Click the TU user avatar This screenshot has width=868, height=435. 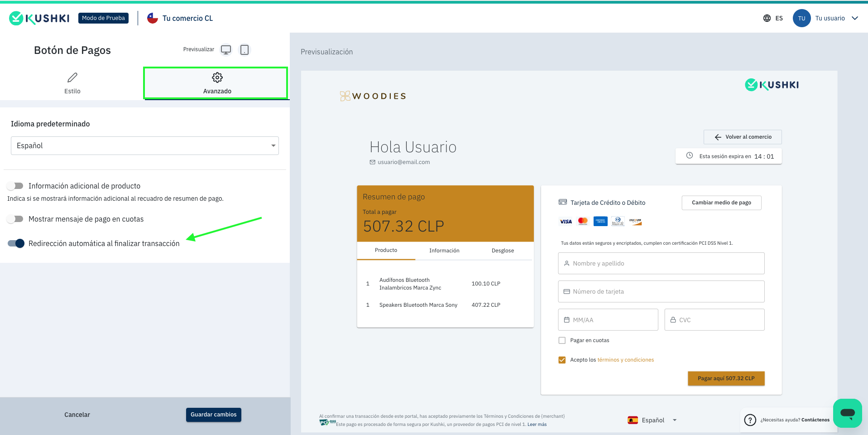(801, 18)
